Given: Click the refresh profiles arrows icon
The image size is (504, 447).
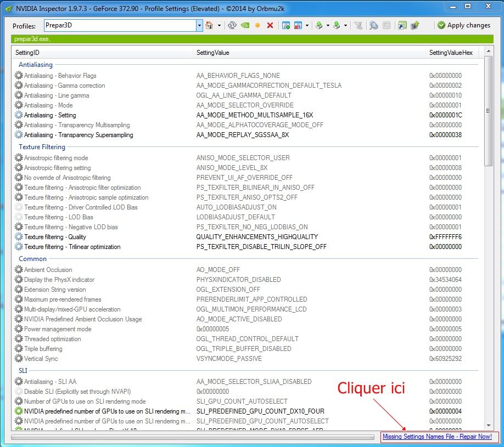Looking at the screenshot, I should pyautogui.click(x=232, y=25).
